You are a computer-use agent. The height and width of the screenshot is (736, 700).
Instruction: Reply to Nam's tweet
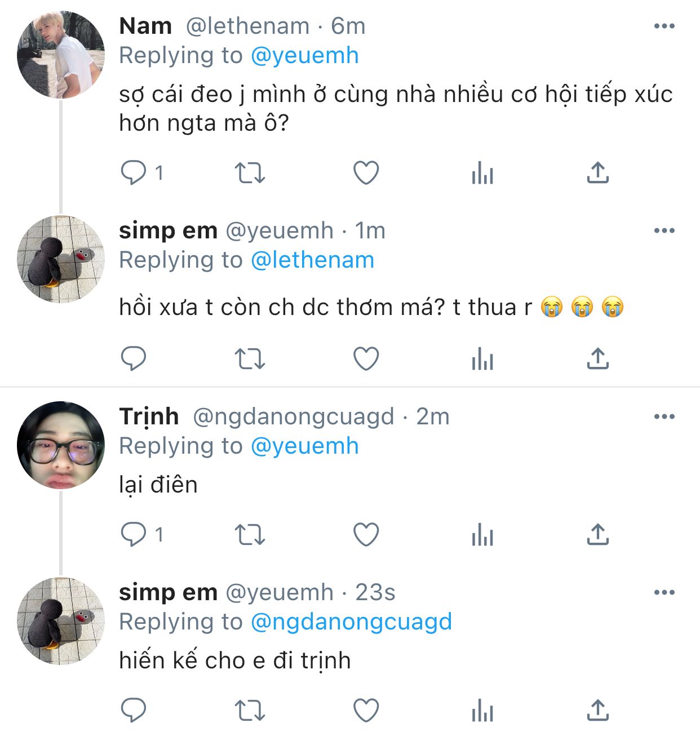point(134,172)
